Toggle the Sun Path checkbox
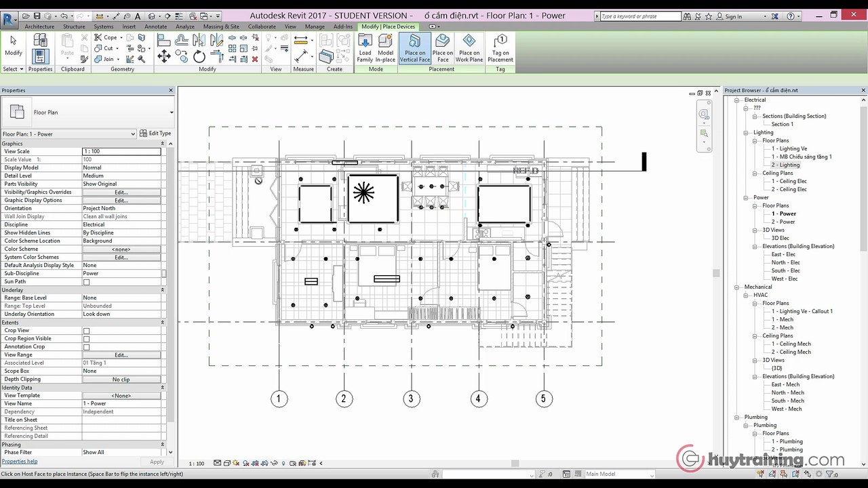This screenshot has height=488, width=868. 86,282
